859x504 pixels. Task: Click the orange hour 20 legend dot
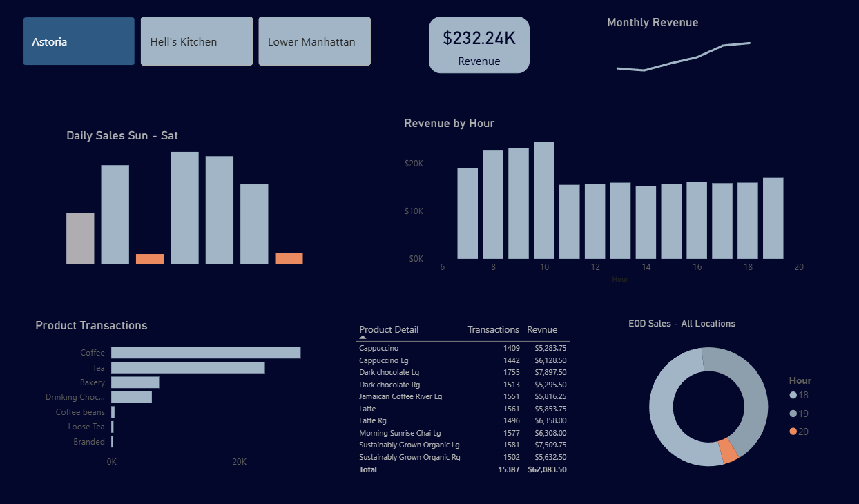(x=793, y=432)
